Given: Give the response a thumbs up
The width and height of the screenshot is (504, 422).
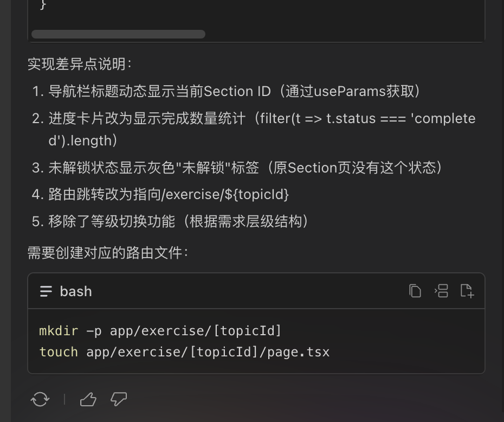Looking at the screenshot, I should coord(88,400).
